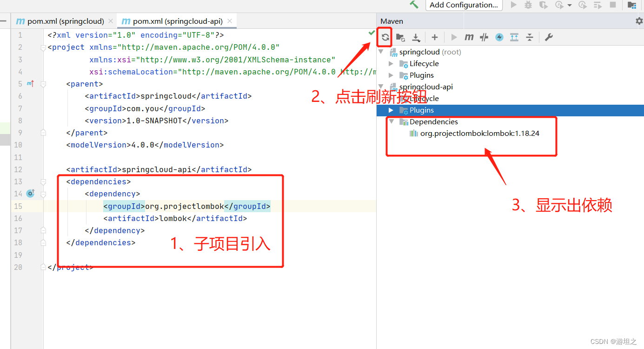Expand Plugins under springcloud root
This screenshot has width=644, height=349.
pos(391,75)
